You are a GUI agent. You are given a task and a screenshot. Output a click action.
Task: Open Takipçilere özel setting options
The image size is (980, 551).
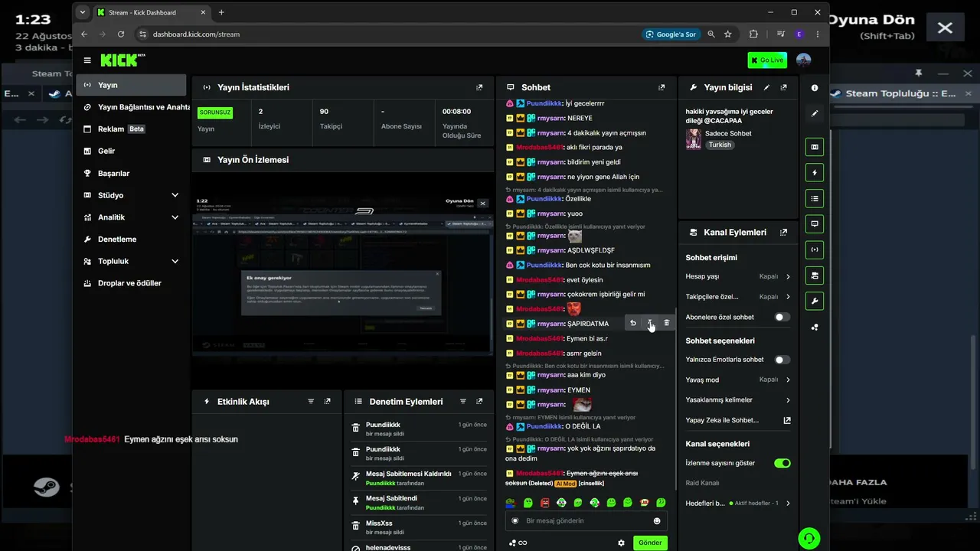(738, 297)
